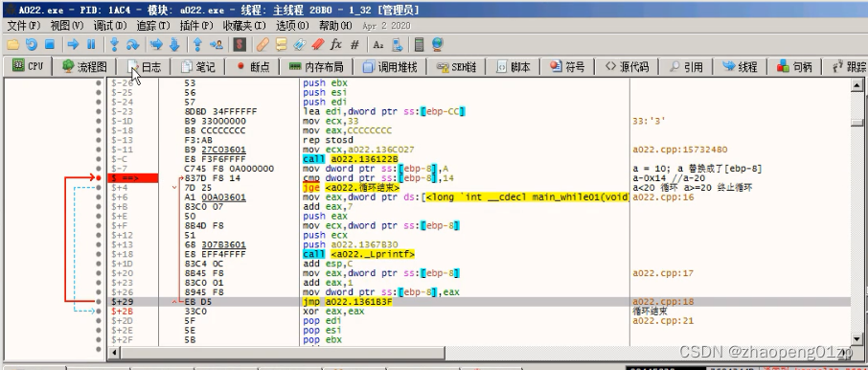Click the Trace Into icon

[x=157, y=44]
